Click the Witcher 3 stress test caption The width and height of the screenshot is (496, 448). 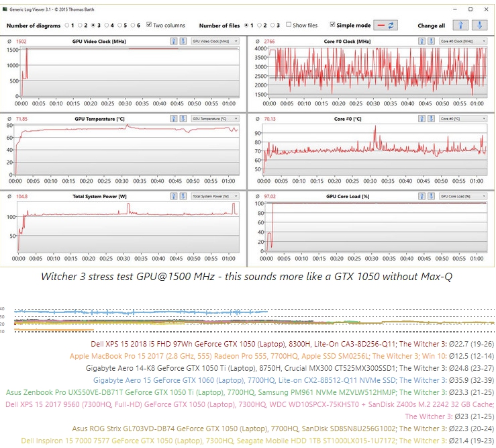pos(246,277)
